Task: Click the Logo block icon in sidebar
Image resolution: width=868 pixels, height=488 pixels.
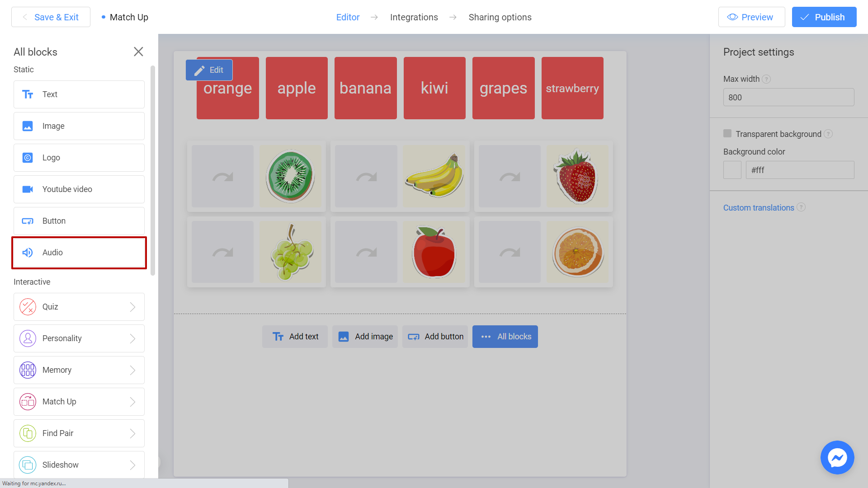Action: [x=28, y=157]
